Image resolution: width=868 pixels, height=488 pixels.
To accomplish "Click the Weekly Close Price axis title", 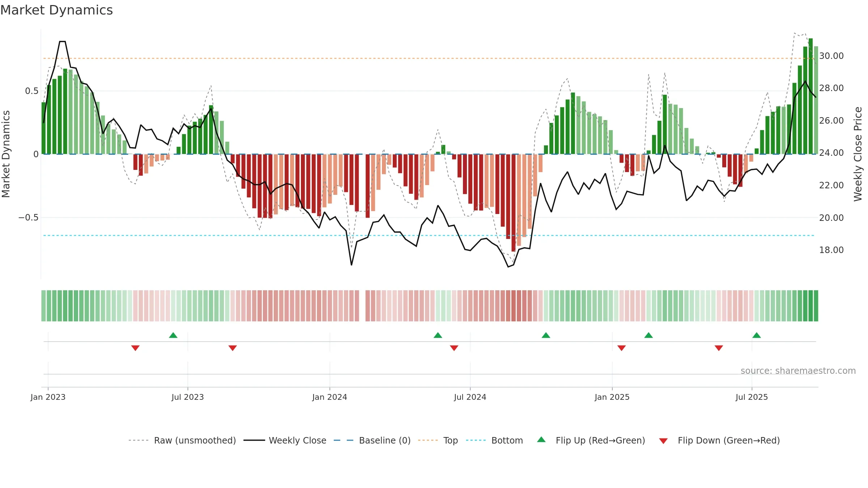I will point(858,154).
